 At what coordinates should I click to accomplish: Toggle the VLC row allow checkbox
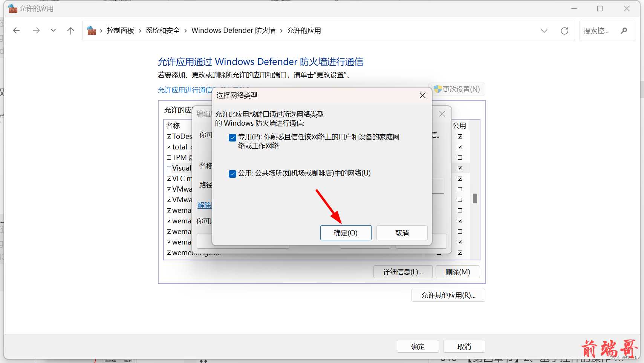tap(169, 178)
